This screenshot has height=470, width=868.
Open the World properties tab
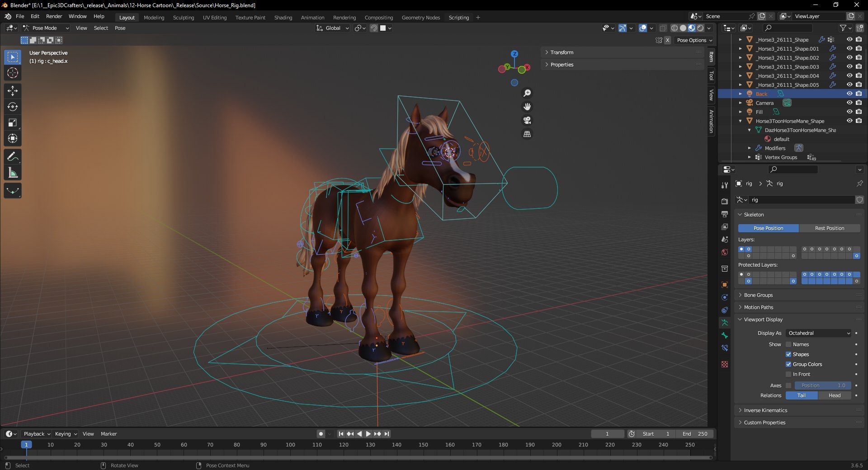coord(725,252)
